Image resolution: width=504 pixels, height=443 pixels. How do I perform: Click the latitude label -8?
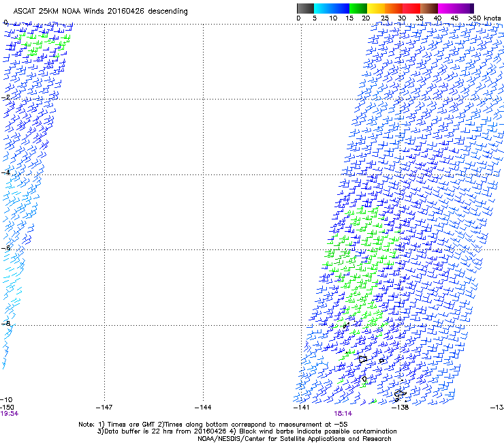coord(5,323)
